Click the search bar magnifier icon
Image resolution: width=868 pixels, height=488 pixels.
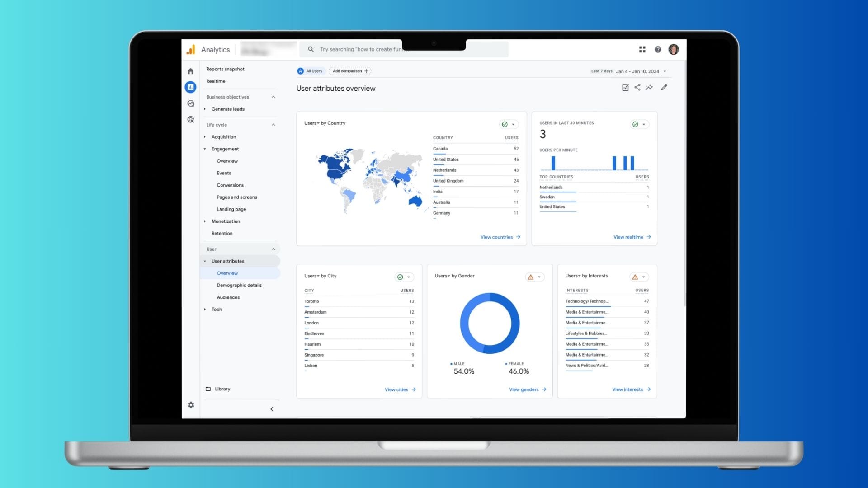[311, 49]
